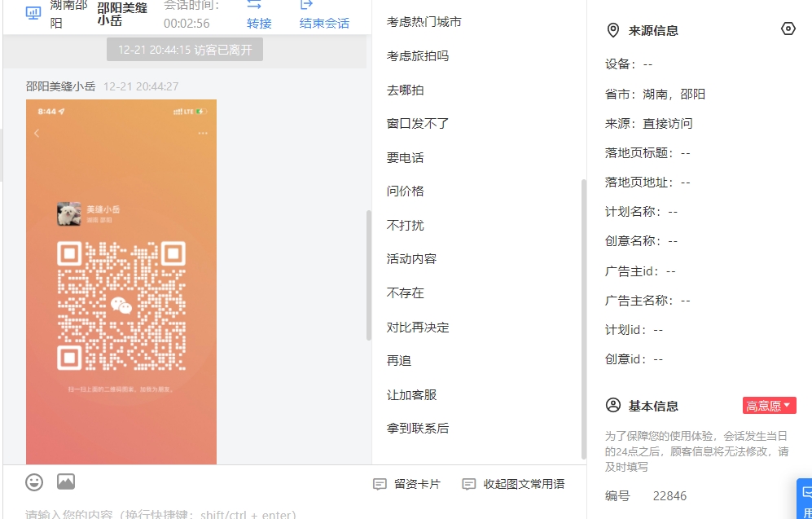Click the person icon beside 基本信息
Screen dimensions: 812x519
[613, 405]
